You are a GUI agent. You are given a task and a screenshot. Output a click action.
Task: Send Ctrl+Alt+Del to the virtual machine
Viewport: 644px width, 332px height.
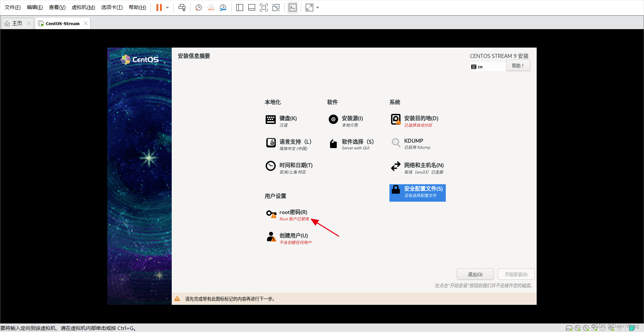pos(182,7)
